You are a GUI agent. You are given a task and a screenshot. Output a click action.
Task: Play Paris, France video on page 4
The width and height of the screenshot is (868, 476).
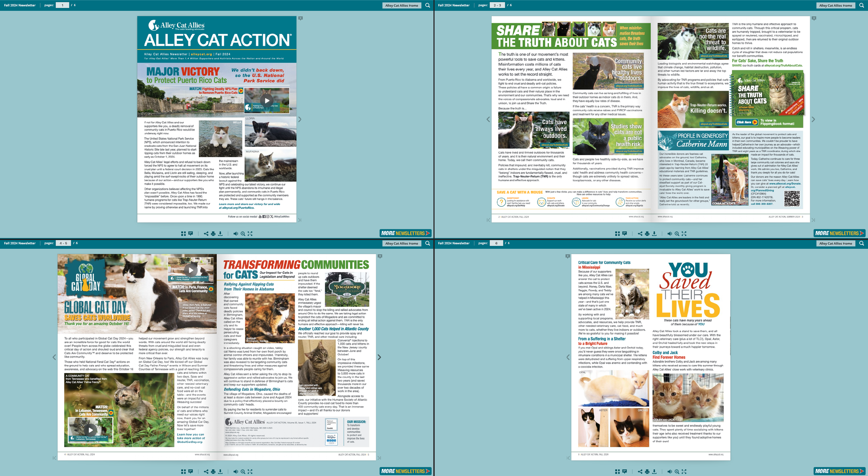(x=191, y=270)
